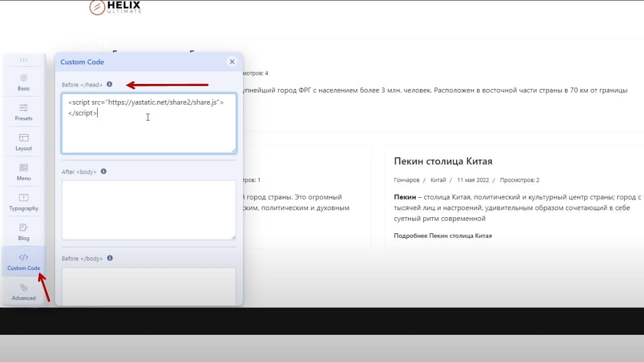The height and width of the screenshot is (362, 644).
Task: Click the Helix Ultimate logo
Action: (115, 7)
